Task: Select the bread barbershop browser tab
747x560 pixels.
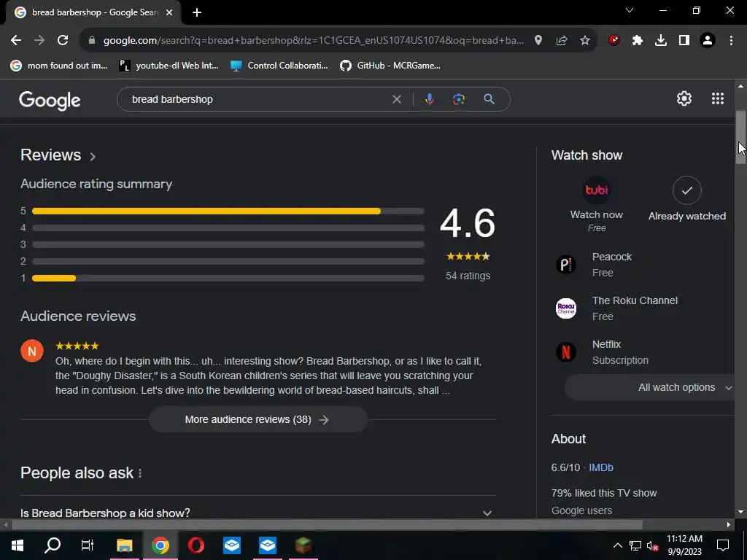Action: (94, 12)
